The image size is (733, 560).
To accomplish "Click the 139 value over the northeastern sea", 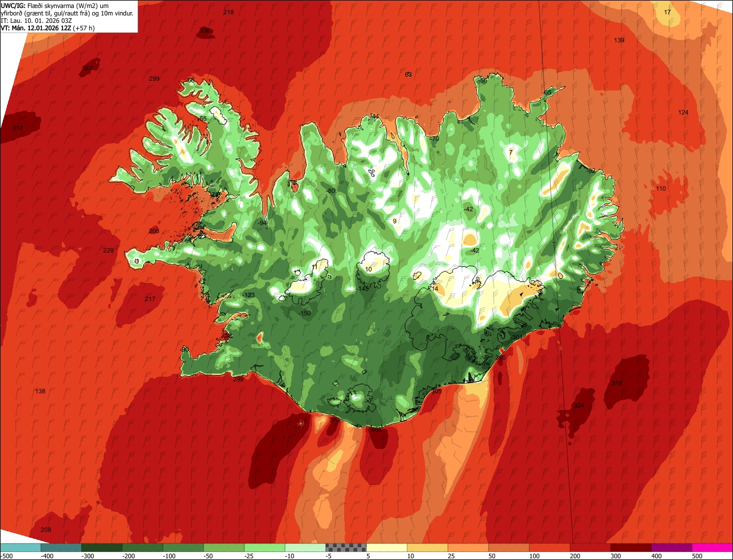I will pos(619,40).
